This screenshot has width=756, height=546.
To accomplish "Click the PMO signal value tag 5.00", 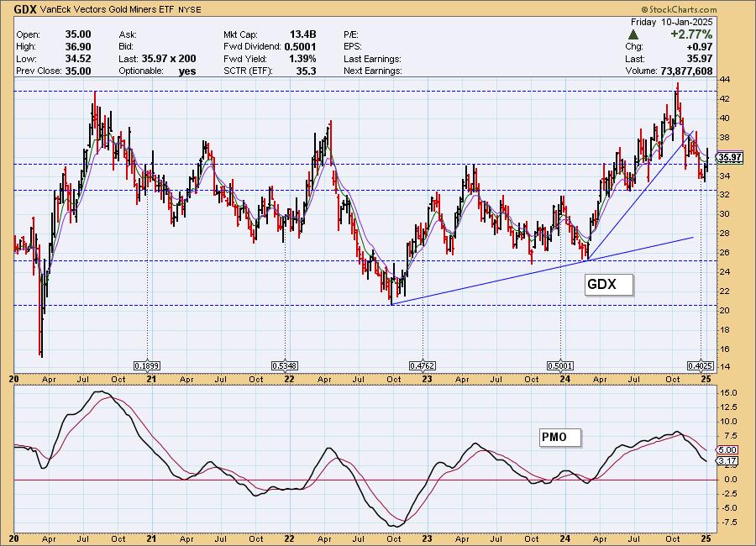I will [727, 449].
